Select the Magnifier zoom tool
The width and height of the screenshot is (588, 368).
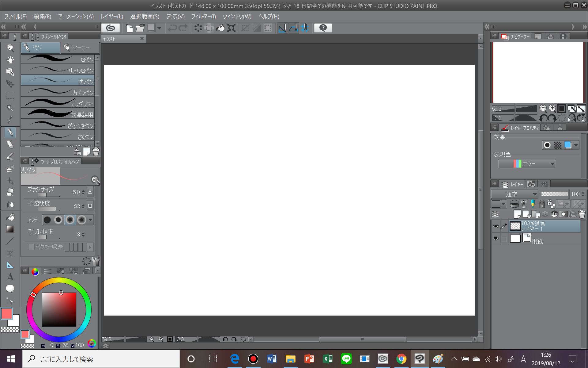coord(10,48)
